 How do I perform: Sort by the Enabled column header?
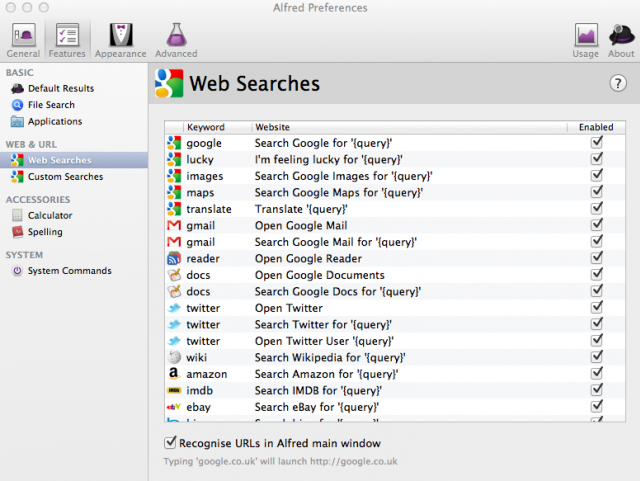pyautogui.click(x=596, y=127)
